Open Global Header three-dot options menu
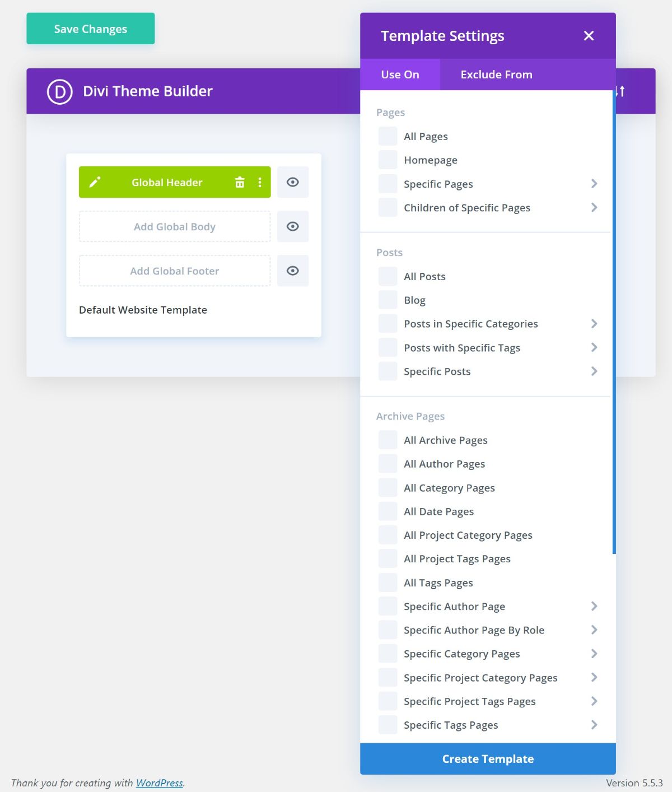Screen dimensions: 672x792 coord(260,182)
